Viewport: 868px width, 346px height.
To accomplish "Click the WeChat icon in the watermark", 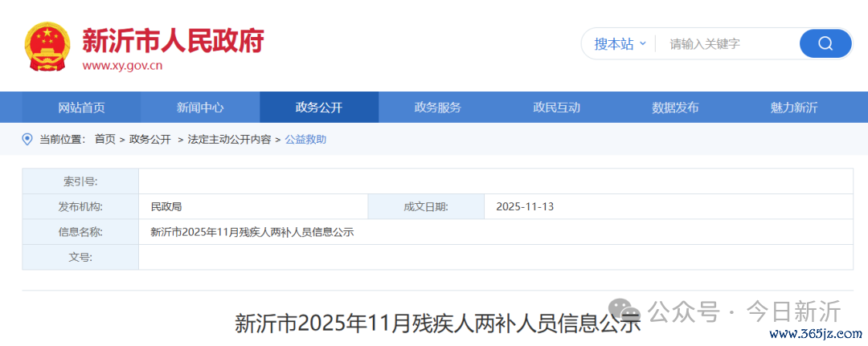I will (624, 311).
